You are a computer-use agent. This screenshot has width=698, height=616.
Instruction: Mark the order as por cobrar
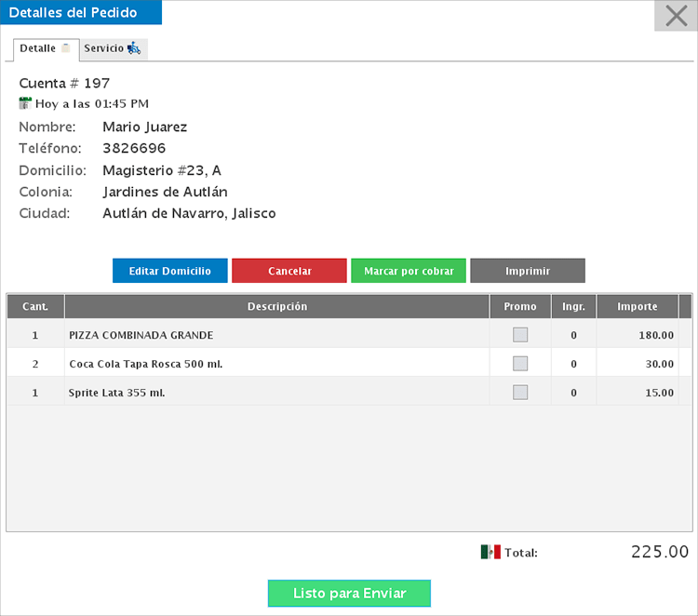tap(409, 271)
